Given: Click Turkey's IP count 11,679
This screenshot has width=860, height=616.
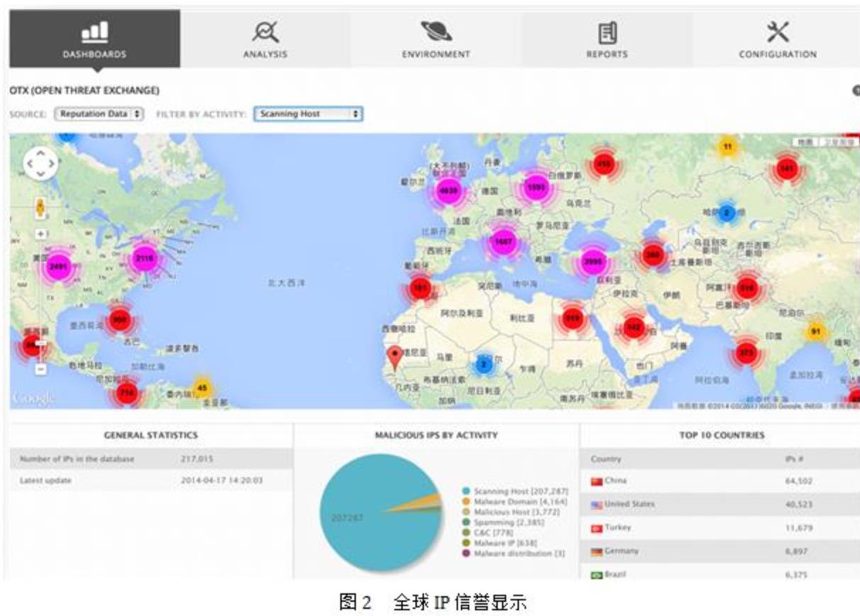Looking at the screenshot, I should 798,528.
